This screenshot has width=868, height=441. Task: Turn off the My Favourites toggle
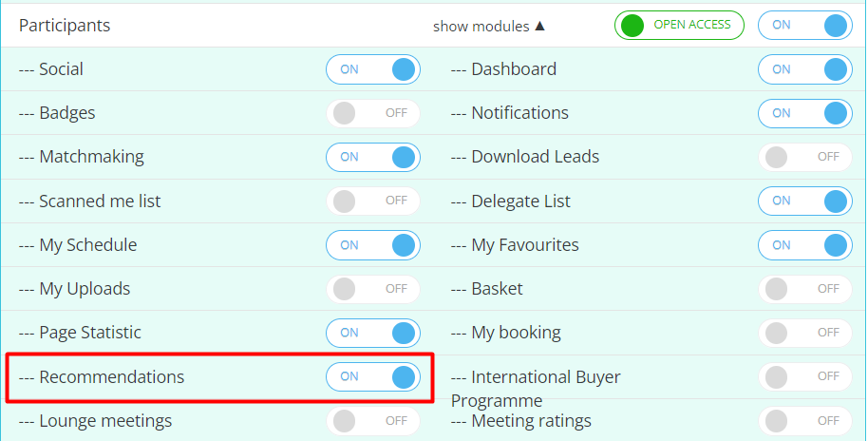click(x=804, y=245)
